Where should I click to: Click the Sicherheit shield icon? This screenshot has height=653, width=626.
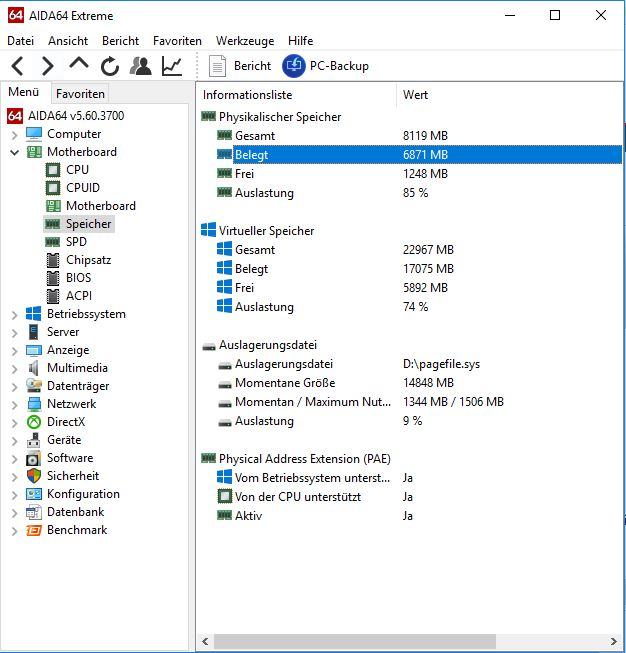(34, 476)
